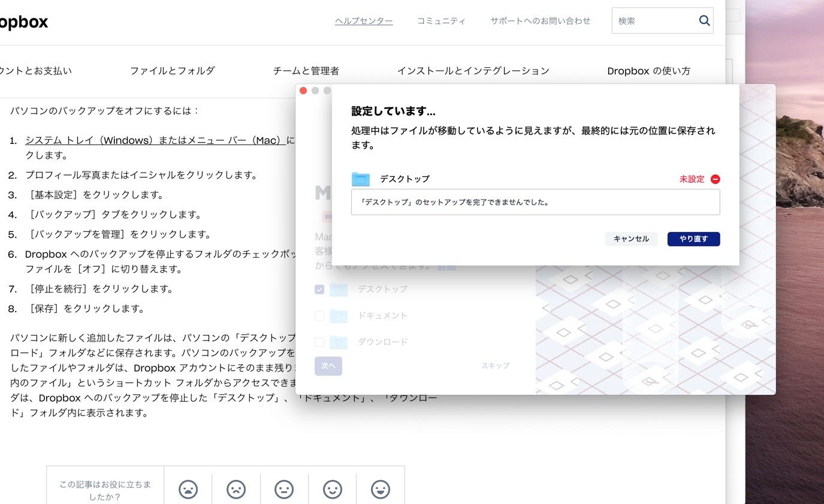Open the ファイルとフォルダ menu
This screenshot has width=824, height=504.
point(172,71)
